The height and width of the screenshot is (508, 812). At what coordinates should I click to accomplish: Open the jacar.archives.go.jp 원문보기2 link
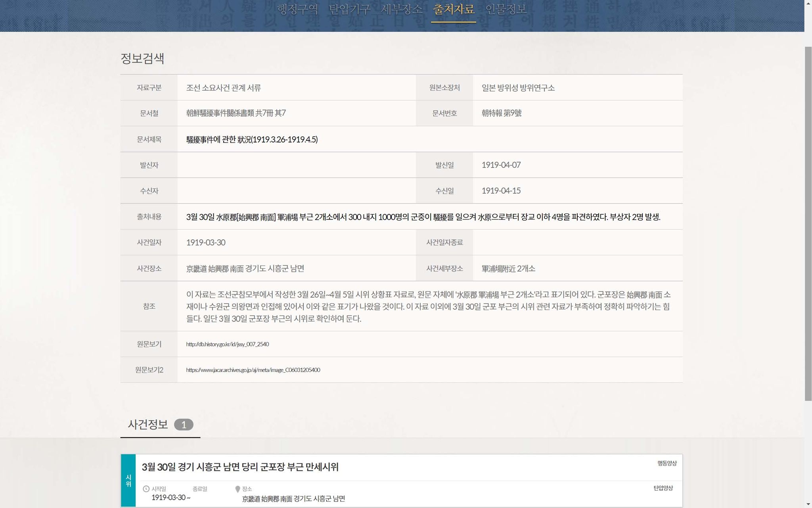click(x=253, y=370)
